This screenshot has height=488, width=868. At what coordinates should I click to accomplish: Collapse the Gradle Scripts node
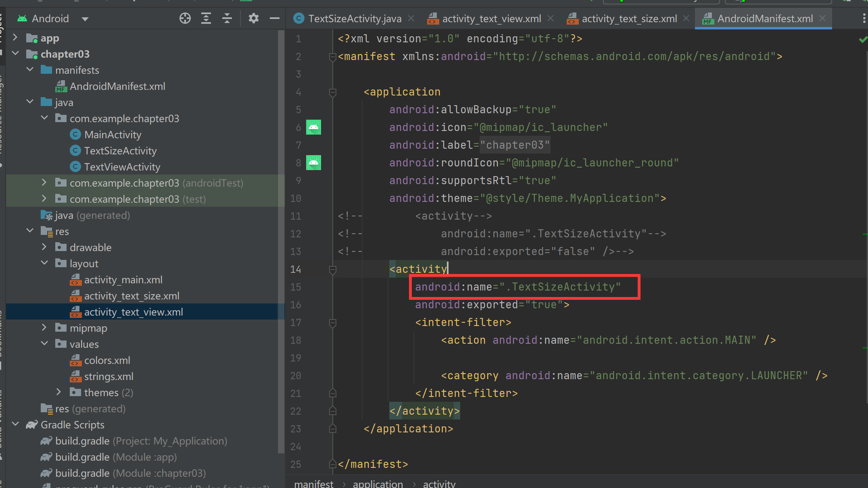coord(15,424)
